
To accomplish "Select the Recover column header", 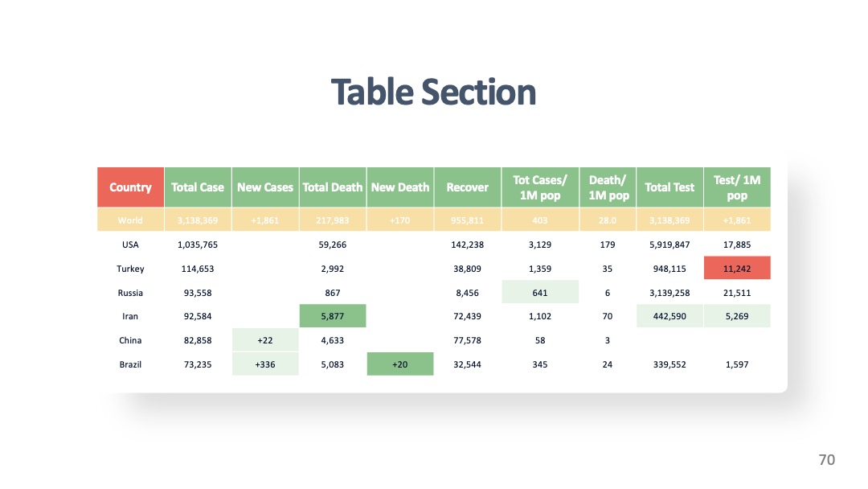I will pos(467,187).
